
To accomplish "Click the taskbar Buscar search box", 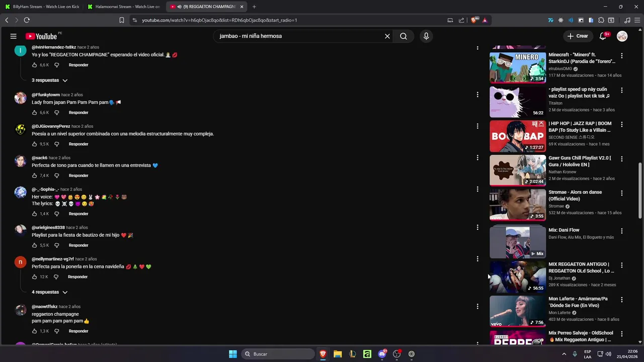I will coord(278,354).
